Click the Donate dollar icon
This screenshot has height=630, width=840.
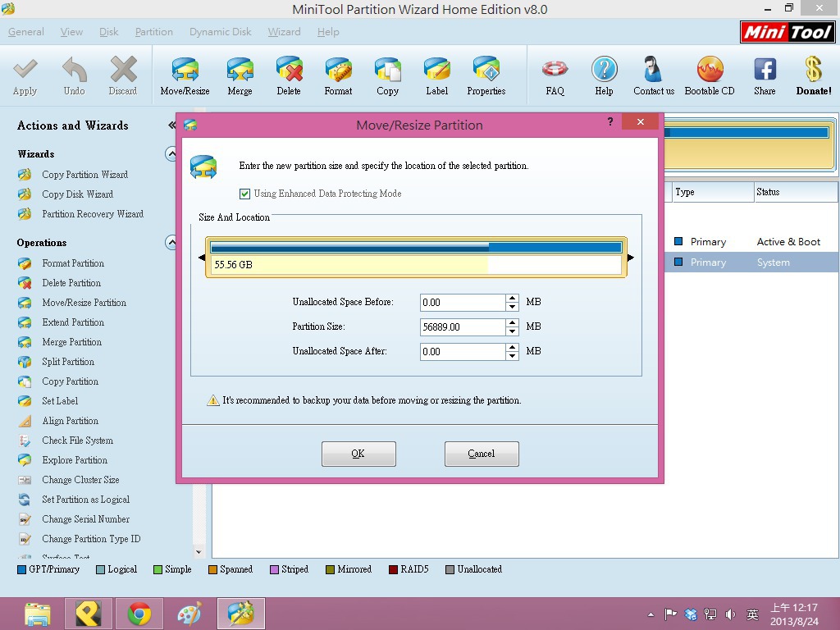[813, 70]
